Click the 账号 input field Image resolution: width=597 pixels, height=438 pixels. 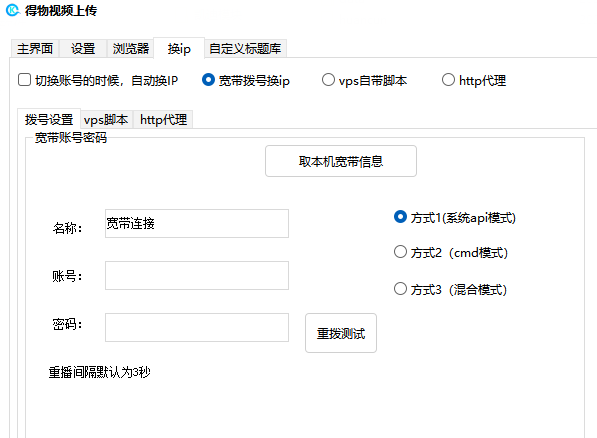[197, 276]
